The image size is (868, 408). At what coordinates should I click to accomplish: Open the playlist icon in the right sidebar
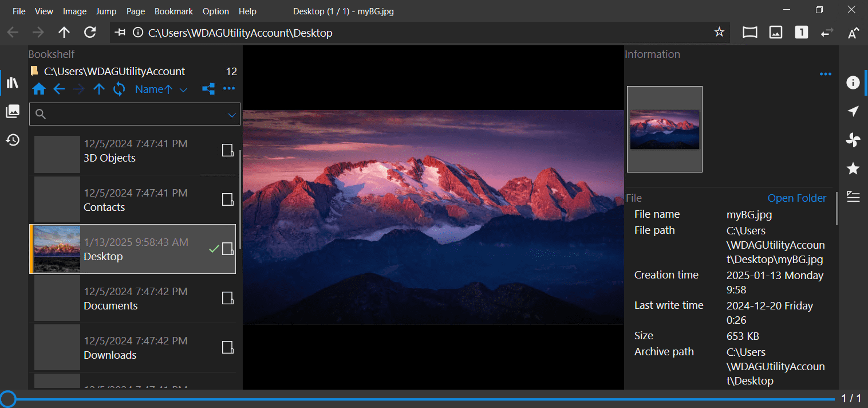pyautogui.click(x=853, y=197)
